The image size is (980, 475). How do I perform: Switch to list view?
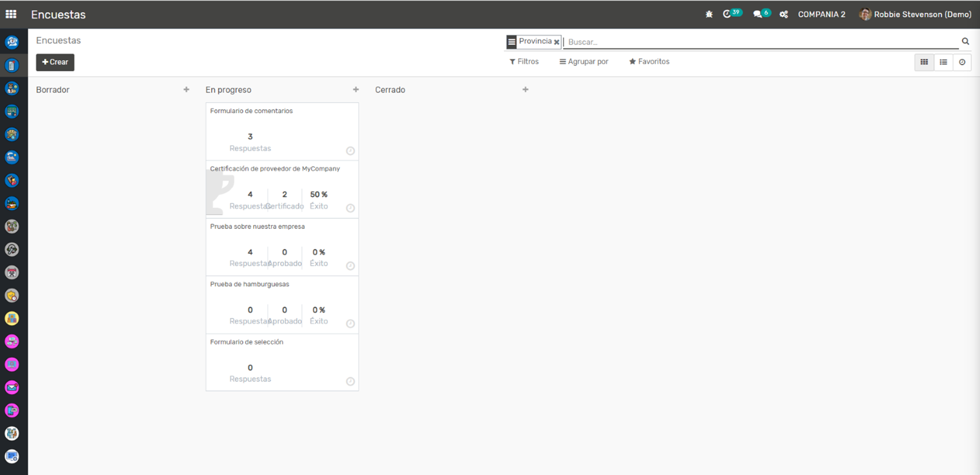click(943, 62)
